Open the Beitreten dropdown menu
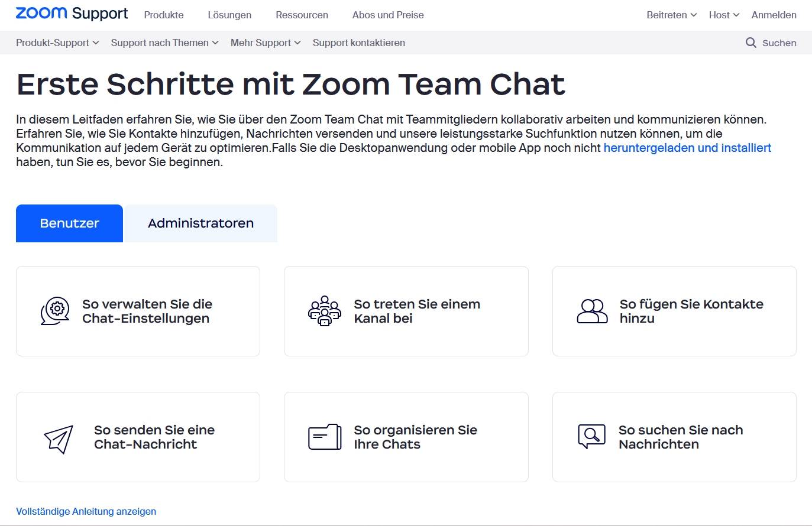812x526 pixels. tap(671, 15)
